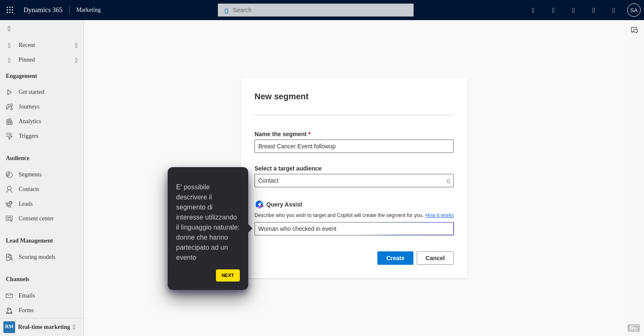Click the Forms icon in Channels

[9, 310]
